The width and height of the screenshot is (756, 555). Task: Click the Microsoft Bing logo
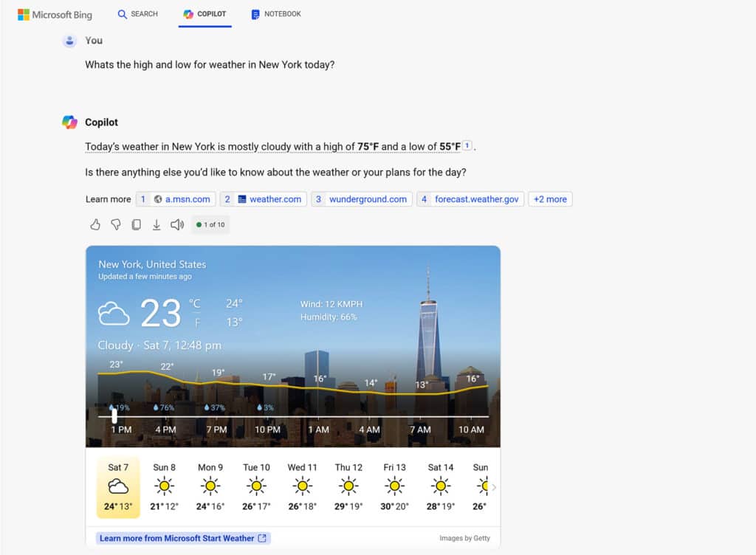[55, 15]
